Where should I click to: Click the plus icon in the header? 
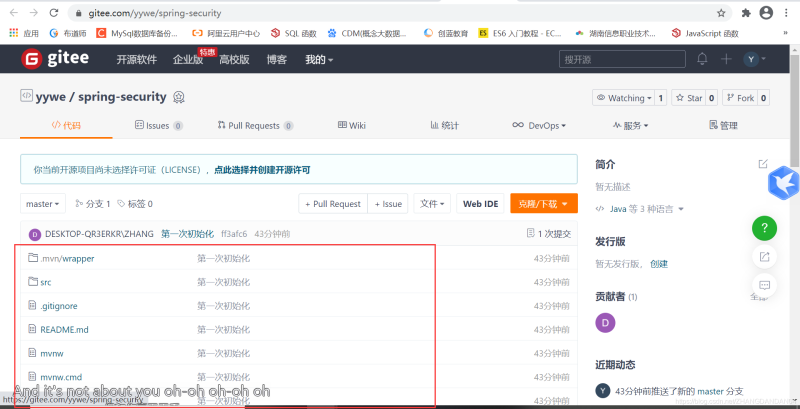[x=727, y=59]
